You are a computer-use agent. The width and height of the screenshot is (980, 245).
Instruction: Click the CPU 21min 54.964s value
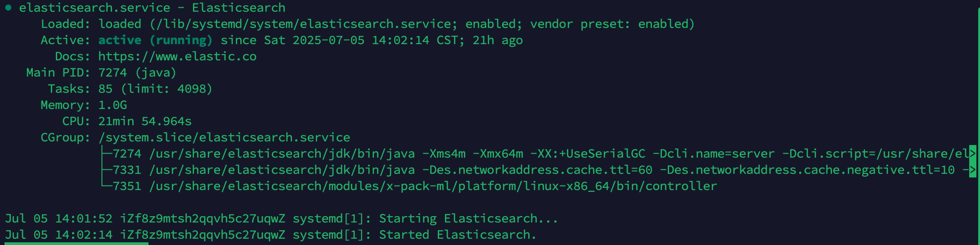coord(145,121)
